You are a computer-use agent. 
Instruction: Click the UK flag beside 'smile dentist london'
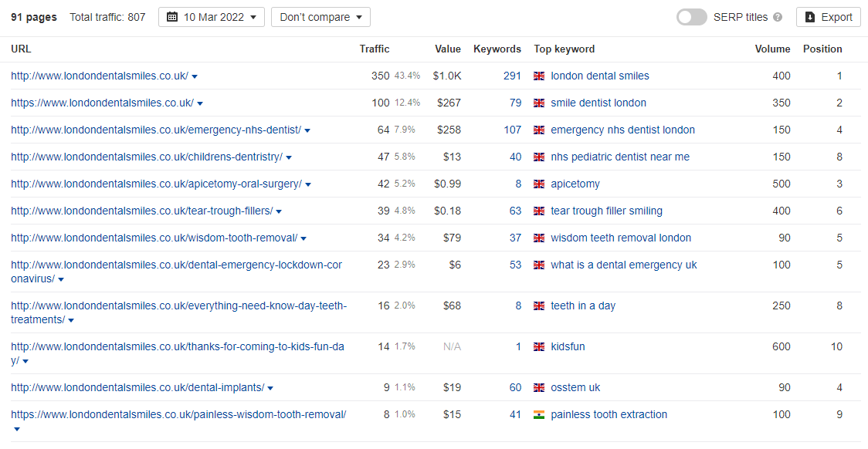tap(539, 103)
